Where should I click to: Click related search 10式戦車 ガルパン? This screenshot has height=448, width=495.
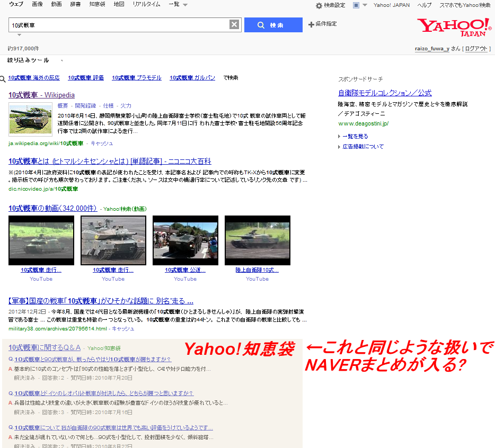pyautogui.click(x=192, y=78)
